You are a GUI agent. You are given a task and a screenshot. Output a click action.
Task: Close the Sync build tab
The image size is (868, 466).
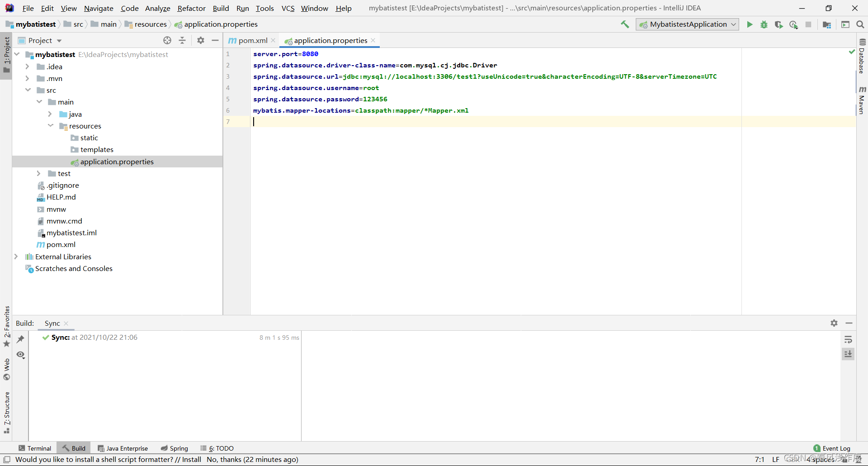point(66,323)
